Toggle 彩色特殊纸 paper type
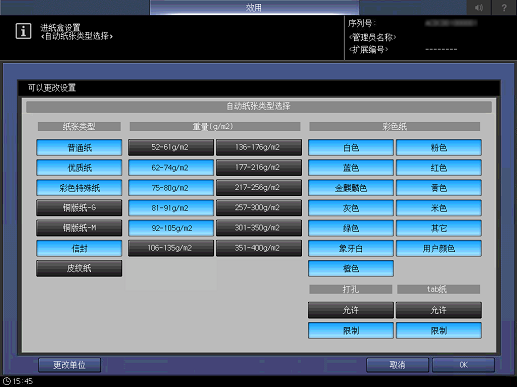 tap(79, 188)
